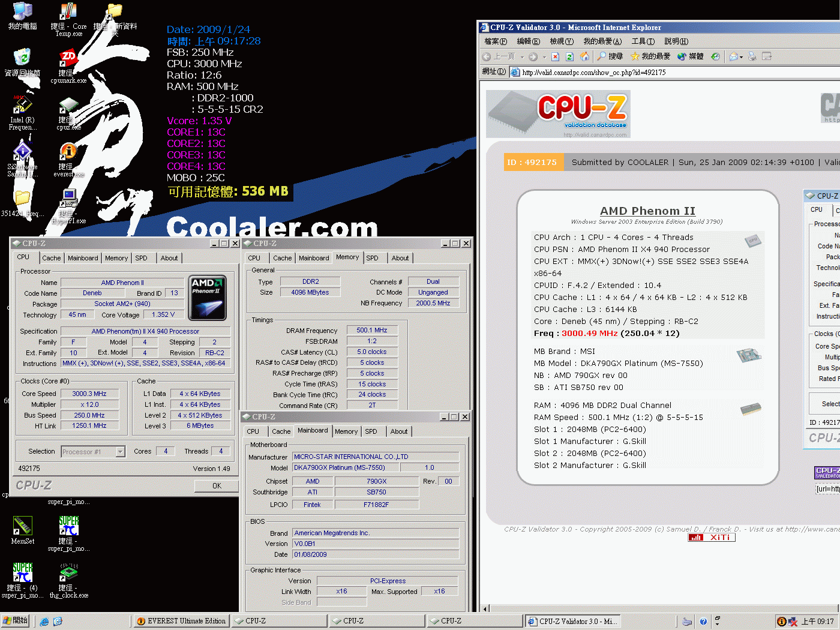Open the 我的最愛(A) menu in Internet Explorer
Screen dimensions: 840x630
coord(602,41)
